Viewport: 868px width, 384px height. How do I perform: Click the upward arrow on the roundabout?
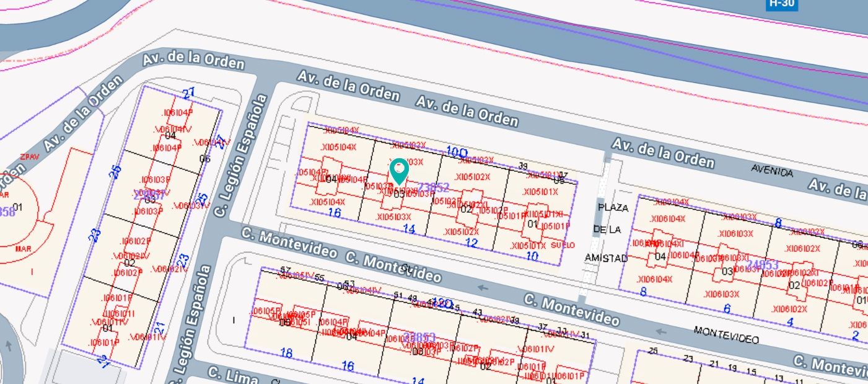pyautogui.click(x=9, y=344)
